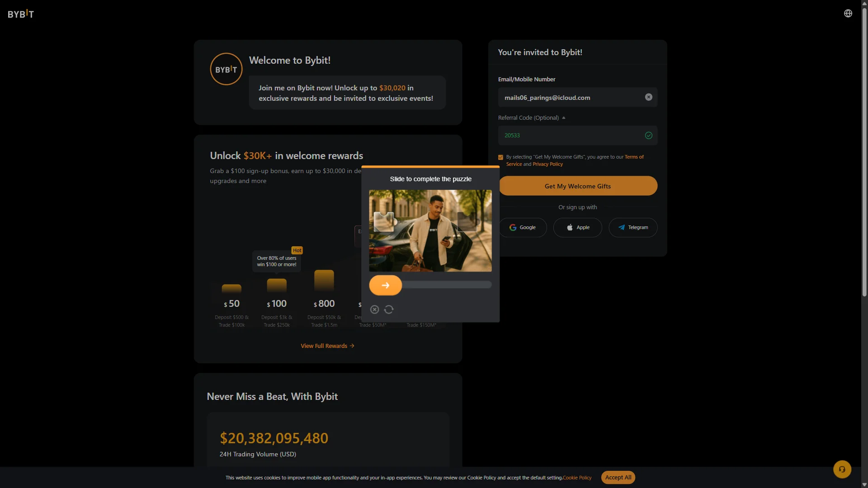868x488 pixels.
Task: Click the round Bybit avatar badge
Action: pos(226,69)
